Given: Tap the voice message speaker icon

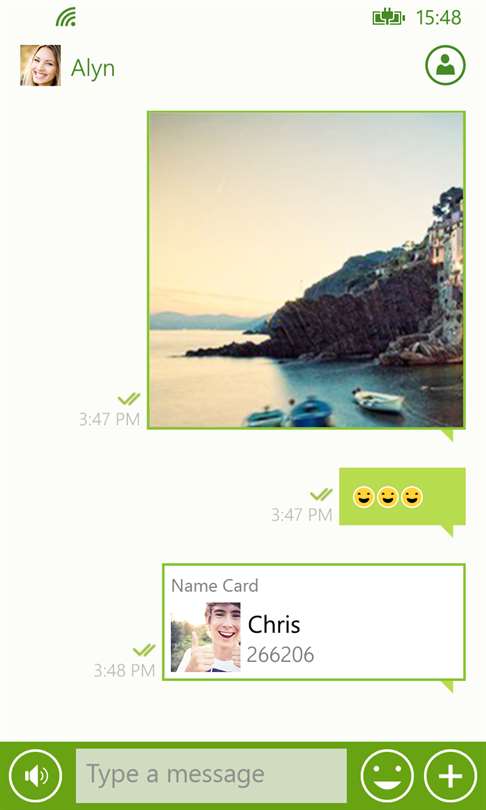Looking at the screenshot, I should (36, 776).
